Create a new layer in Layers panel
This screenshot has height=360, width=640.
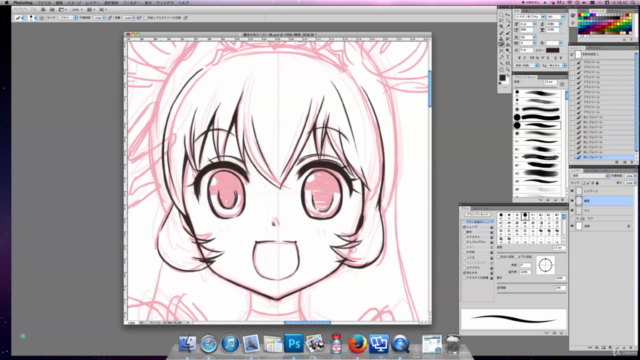(x=624, y=347)
